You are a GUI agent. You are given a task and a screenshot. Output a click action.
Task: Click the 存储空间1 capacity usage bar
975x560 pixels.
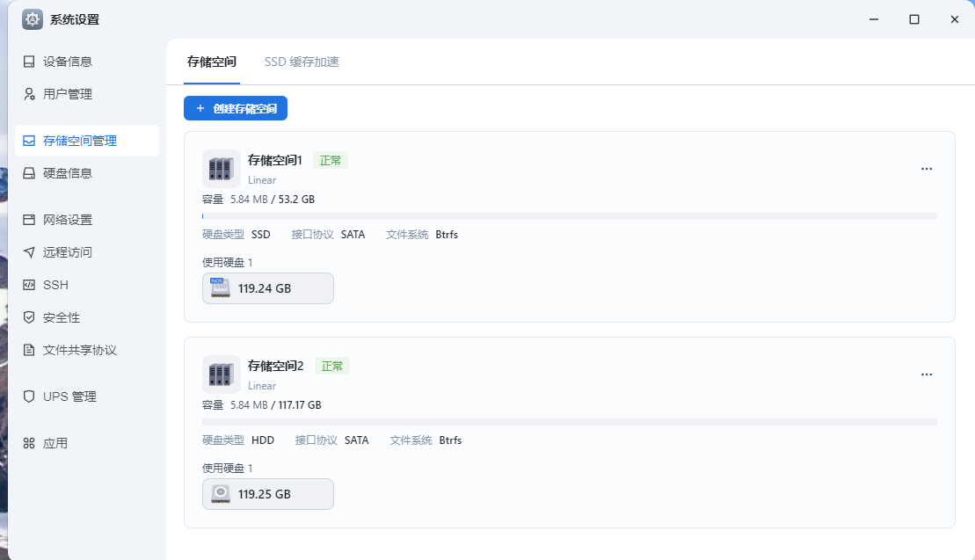click(570, 216)
